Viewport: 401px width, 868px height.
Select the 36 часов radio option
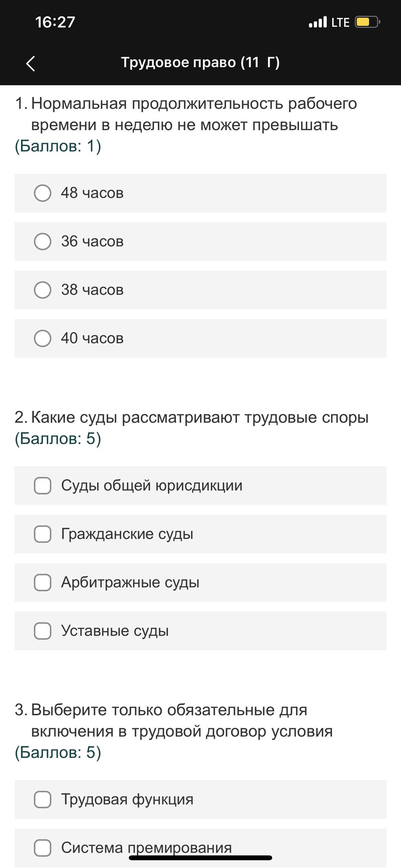(x=43, y=242)
